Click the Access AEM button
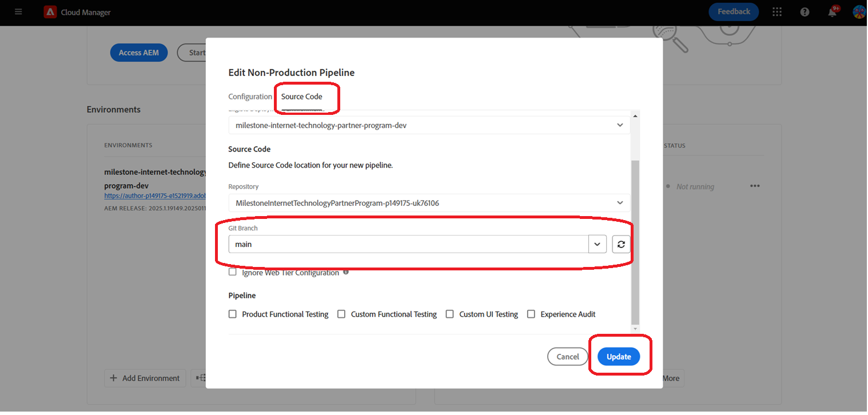The image size is (868, 415). pyautogui.click(x=139, y=53)
